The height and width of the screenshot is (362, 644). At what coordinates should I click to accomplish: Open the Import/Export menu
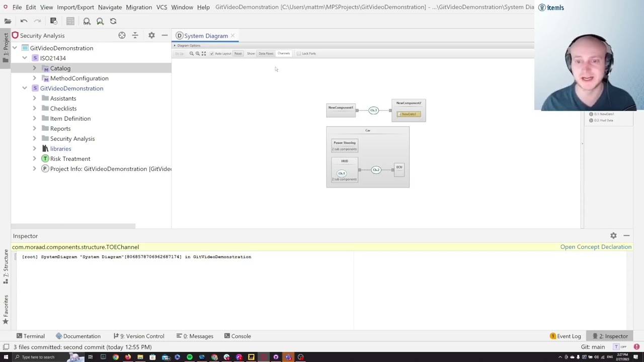(x=75, y=7)
